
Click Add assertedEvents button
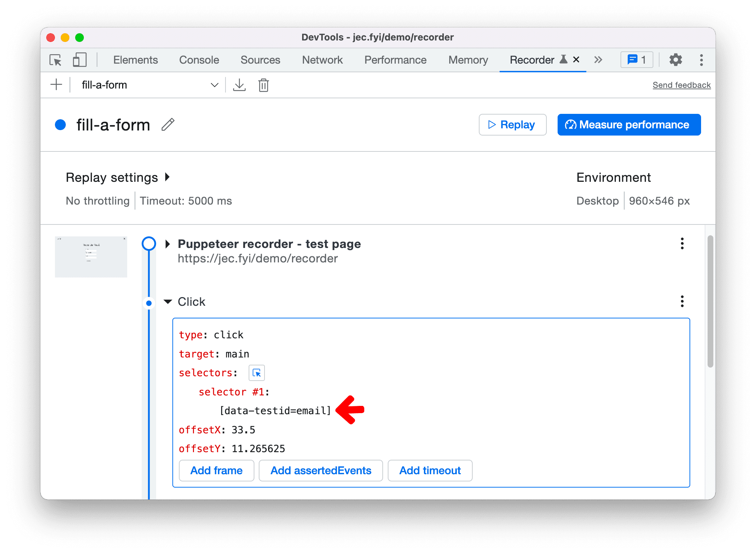[x=321, y=486]
